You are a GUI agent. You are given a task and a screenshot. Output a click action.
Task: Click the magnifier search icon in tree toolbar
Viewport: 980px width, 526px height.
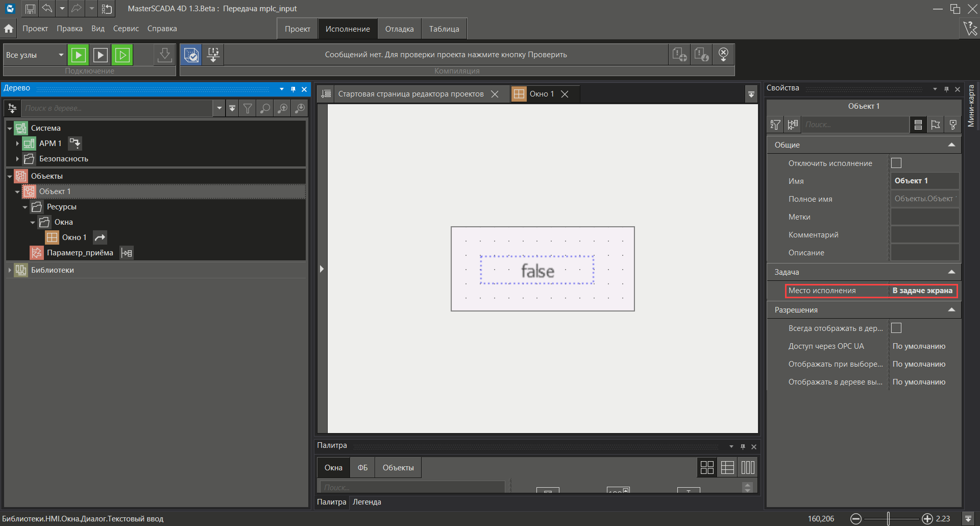coord(265,108)
